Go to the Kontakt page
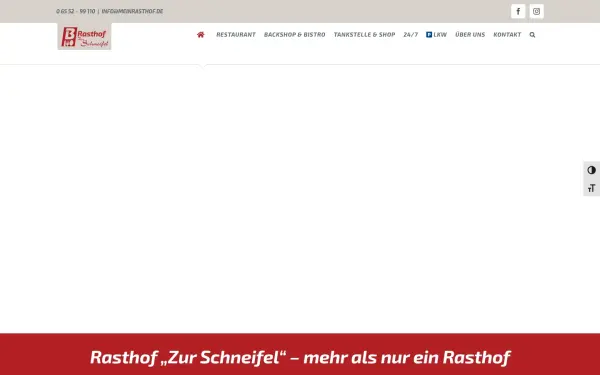600x375 pixels. point(507,35)
